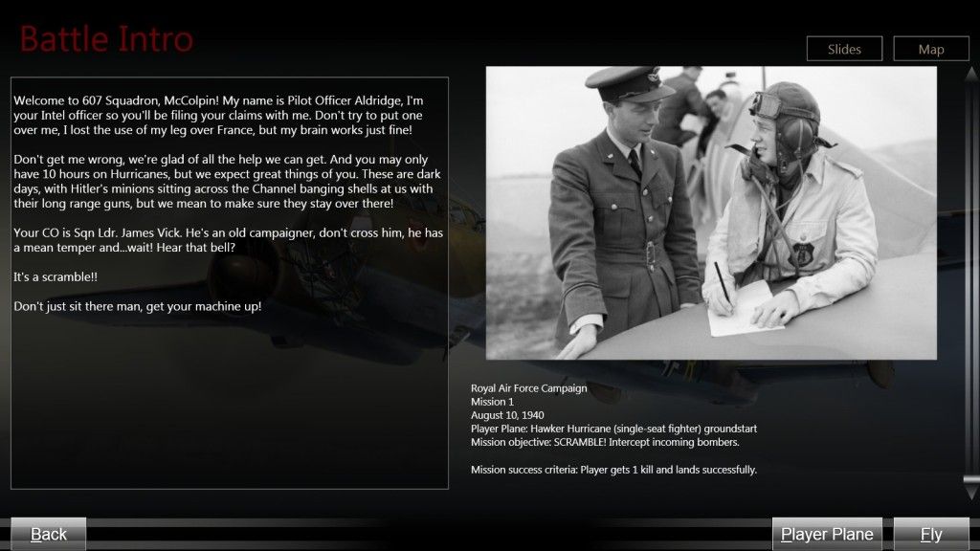Viewport: 980px width, 551px height.
Task: Open the Slides view
Action: 844,49
